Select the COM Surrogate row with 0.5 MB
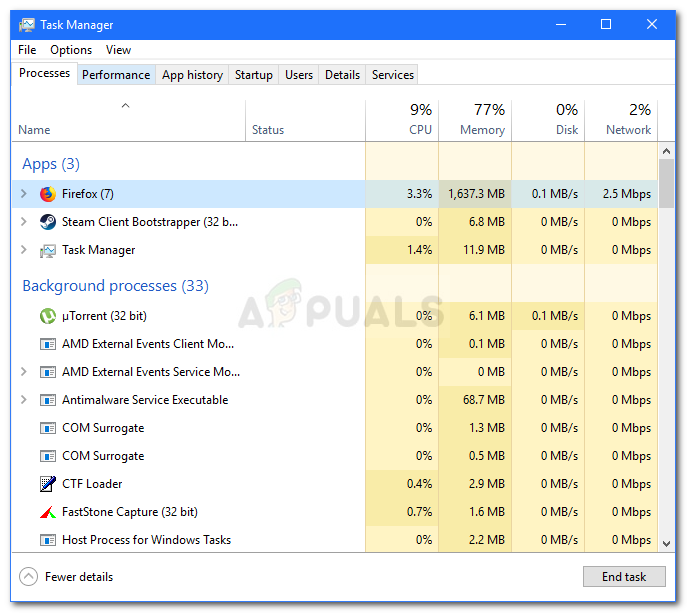Screen dimensions: 687x613 335,456
